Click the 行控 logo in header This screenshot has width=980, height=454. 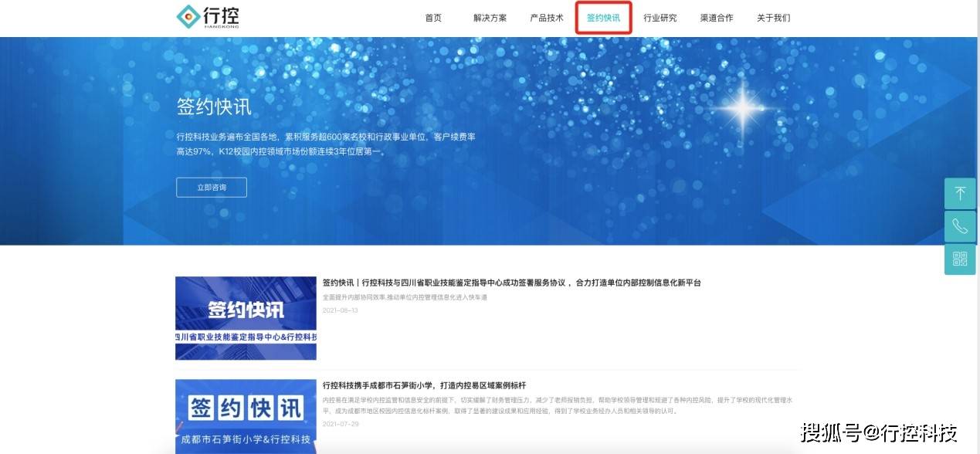point(208,16)
